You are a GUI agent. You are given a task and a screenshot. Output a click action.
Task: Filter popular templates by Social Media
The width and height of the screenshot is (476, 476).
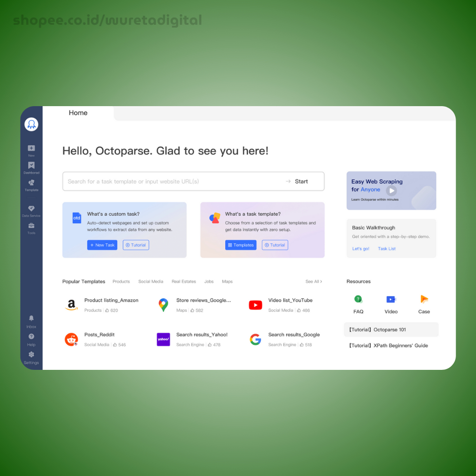coord(150,281)
